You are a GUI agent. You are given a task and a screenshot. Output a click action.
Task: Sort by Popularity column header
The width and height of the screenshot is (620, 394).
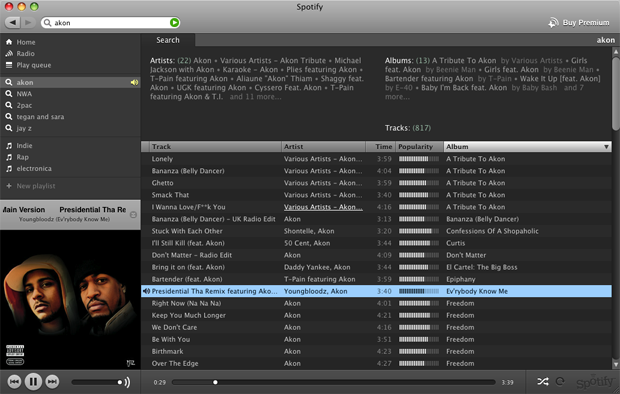[420, 147]
